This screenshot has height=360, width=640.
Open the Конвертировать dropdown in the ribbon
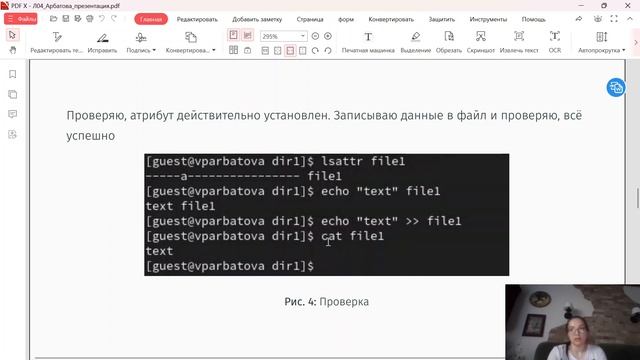[190, 42]
